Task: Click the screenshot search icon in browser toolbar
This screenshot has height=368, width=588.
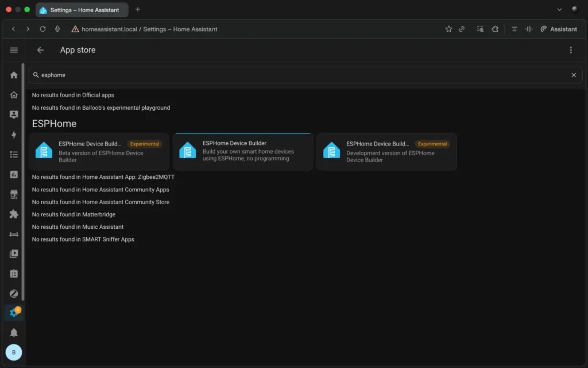Action: coord(480,29)
